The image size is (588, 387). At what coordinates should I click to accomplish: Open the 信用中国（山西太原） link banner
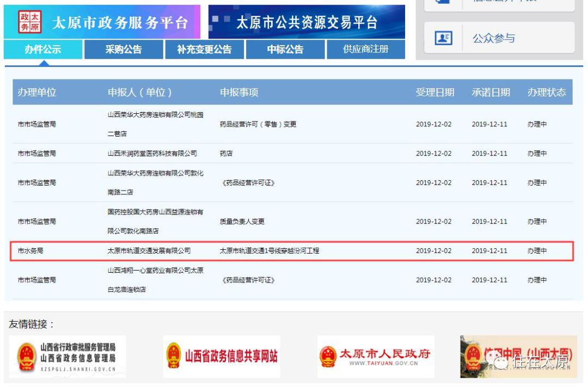(x=519, y=357)
